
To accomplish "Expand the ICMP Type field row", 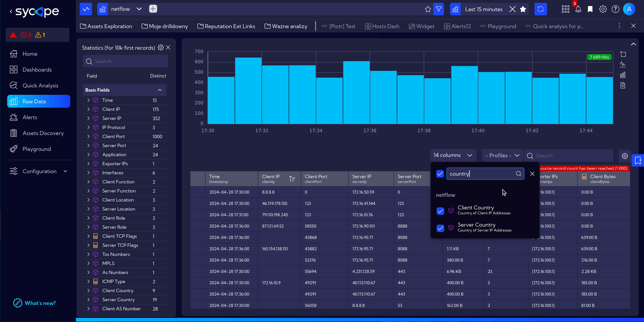I will click(88, 282).
